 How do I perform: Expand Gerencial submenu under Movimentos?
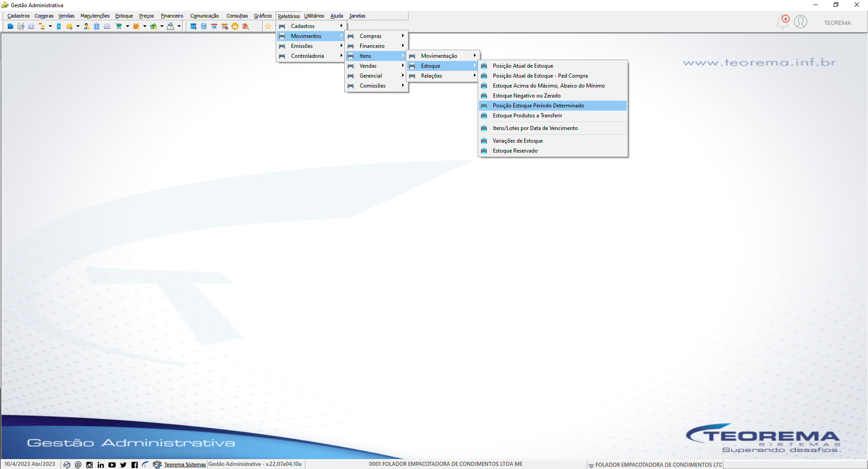(376, 76)
